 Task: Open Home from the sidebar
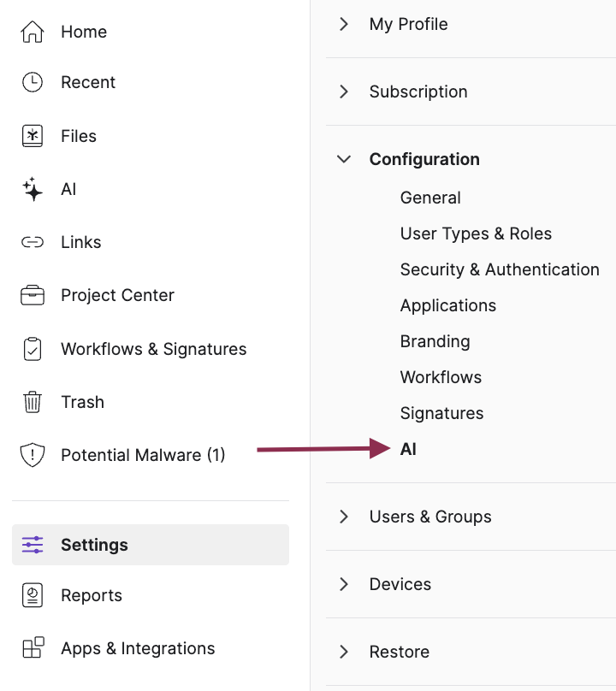[x=84, y=32]
